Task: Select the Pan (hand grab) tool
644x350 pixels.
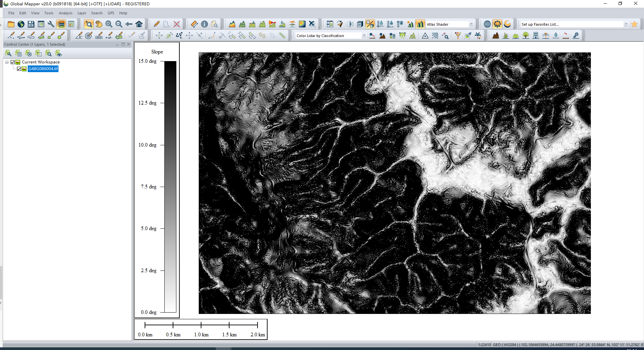Action: point(99,24)
